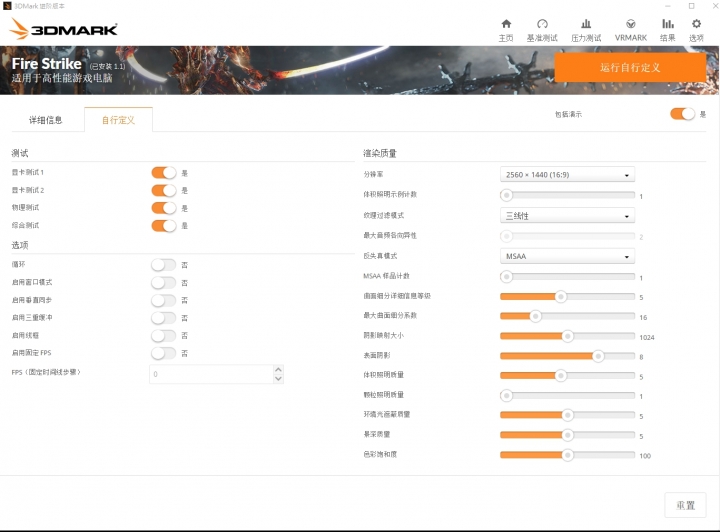The height and width of the screenshot is (532, 720).
Task: Click the 阴影映射大小 slider handle
Action: click(x=568, y=336)
